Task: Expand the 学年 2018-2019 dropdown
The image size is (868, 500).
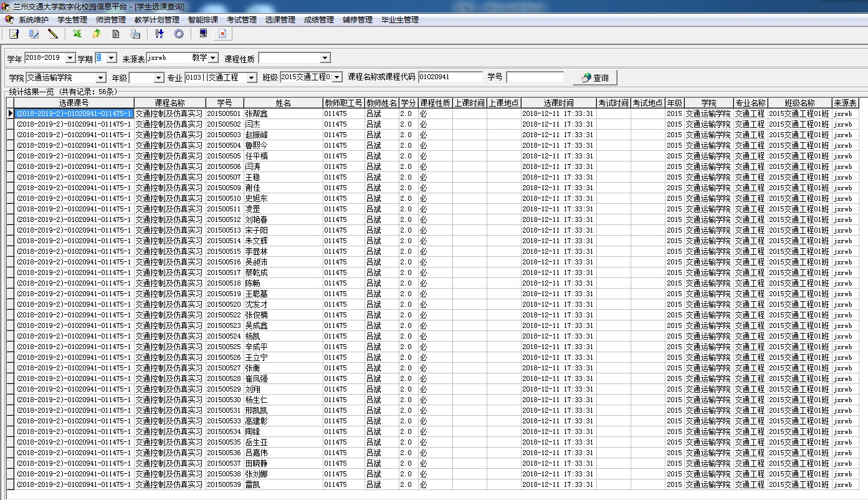Action: tap(69, 58)
